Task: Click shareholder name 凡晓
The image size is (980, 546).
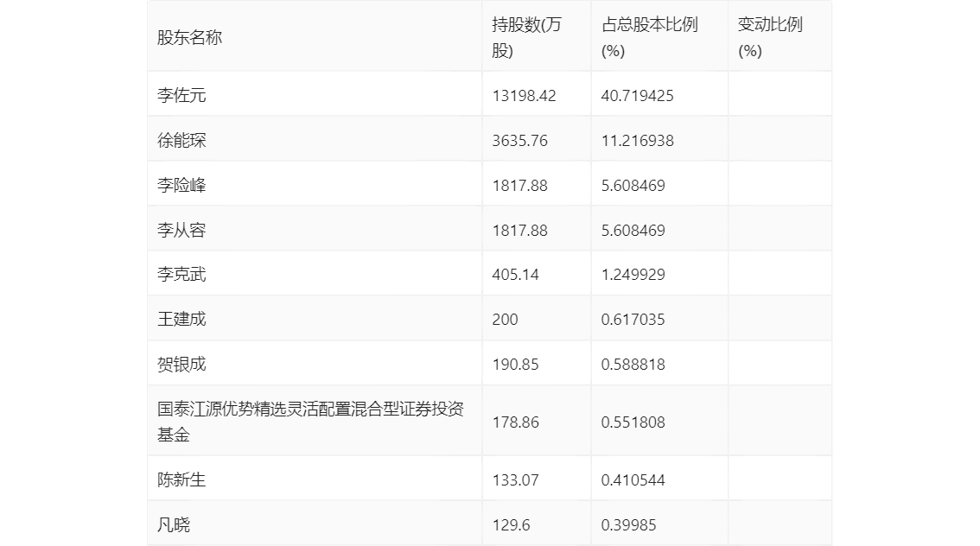Action: click(x=173, y=524)
